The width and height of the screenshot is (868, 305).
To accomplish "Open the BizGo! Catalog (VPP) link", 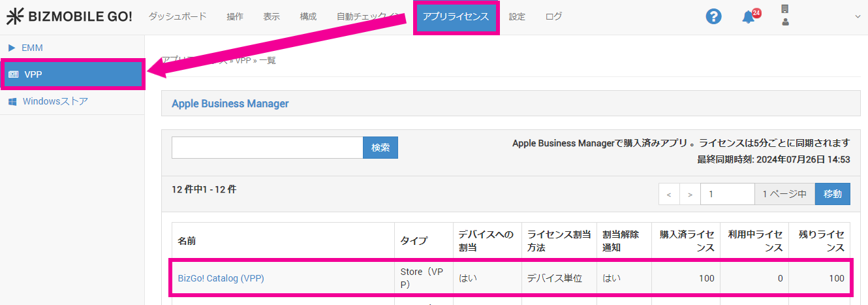I will click(x=221, y=278).
